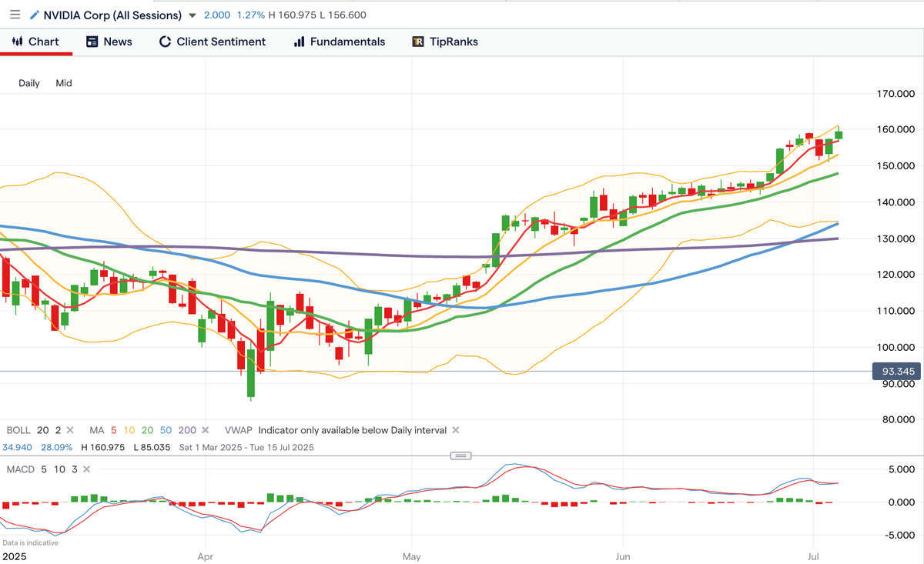Open the Mid price type selector
The height and width of the screenshot is (564, 924).
[x=64, y=83]
